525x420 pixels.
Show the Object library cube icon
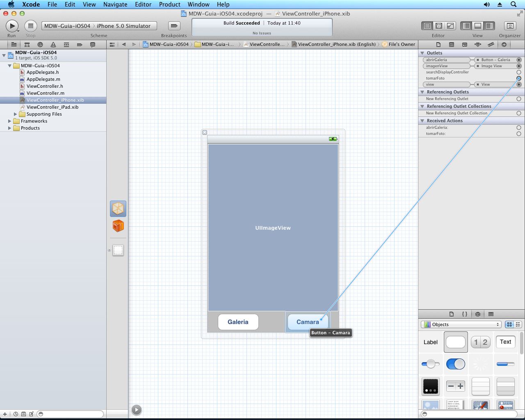tap(478, 314)
